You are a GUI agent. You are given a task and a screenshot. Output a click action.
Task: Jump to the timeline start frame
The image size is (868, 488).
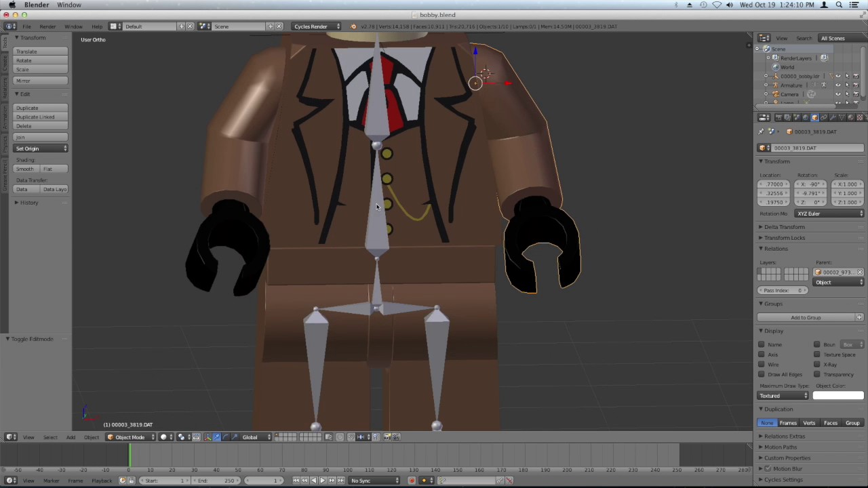[296, 481]
